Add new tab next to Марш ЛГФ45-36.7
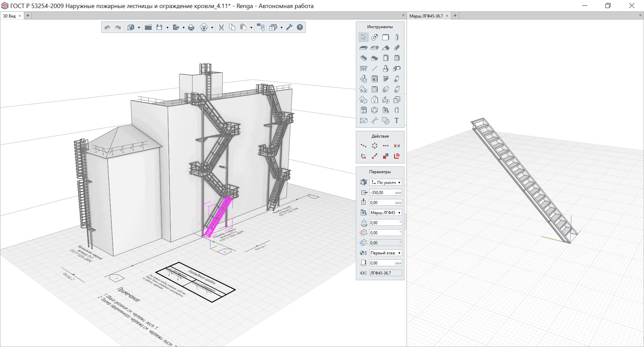This screenshot has height=347, width=644. (455, 15)
